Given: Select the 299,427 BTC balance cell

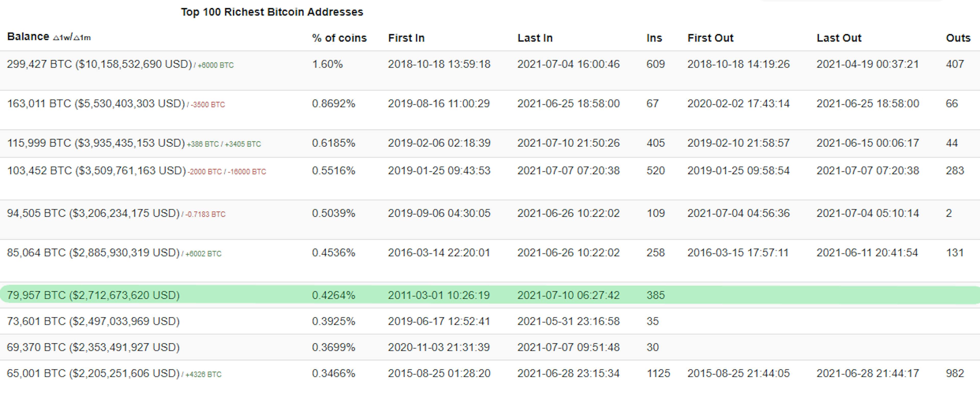Looking at the screenshot, I should click(x=99, y=64).
